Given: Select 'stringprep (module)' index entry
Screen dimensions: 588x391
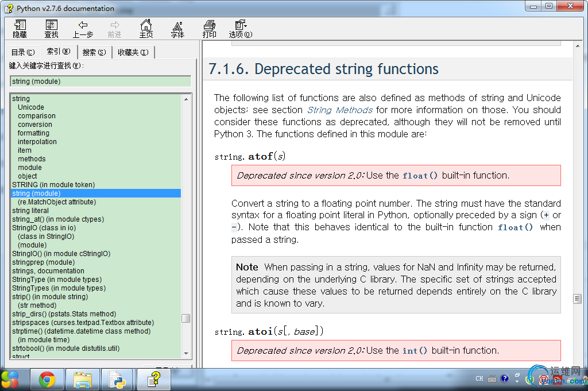Looking at the screenshot, I should coord(44,262).
